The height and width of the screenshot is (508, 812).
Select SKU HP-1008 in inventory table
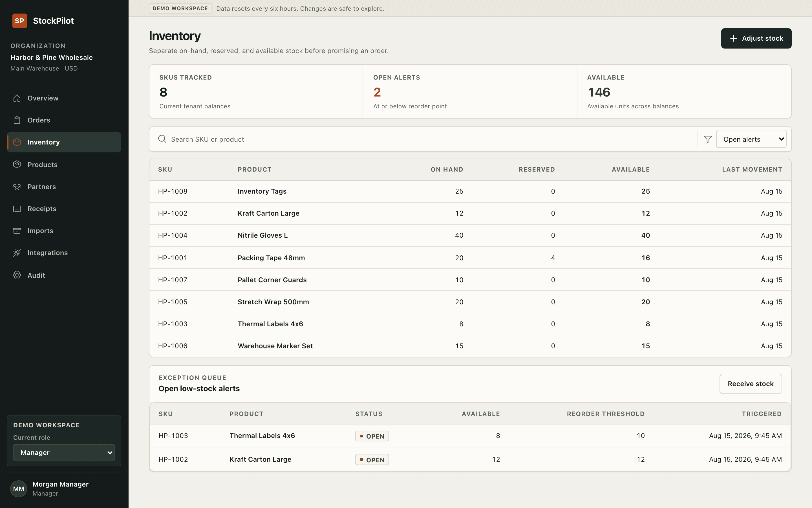(173, 191)
